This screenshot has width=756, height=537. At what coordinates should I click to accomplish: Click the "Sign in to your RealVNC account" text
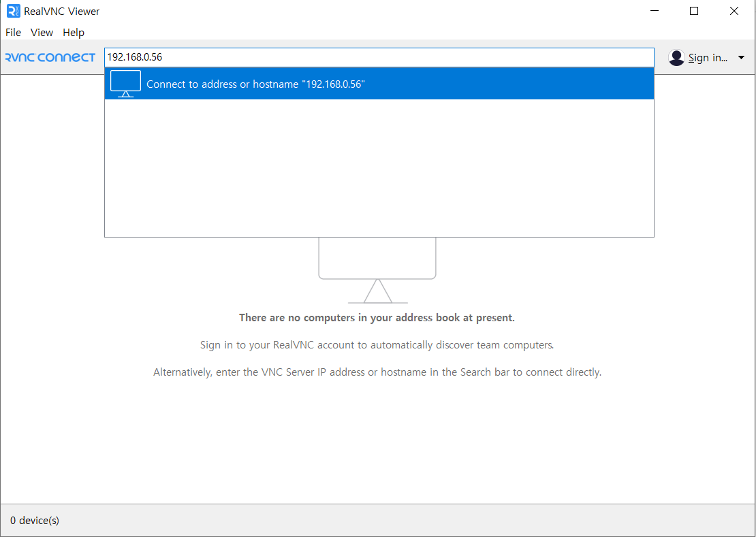click(377, 345)
